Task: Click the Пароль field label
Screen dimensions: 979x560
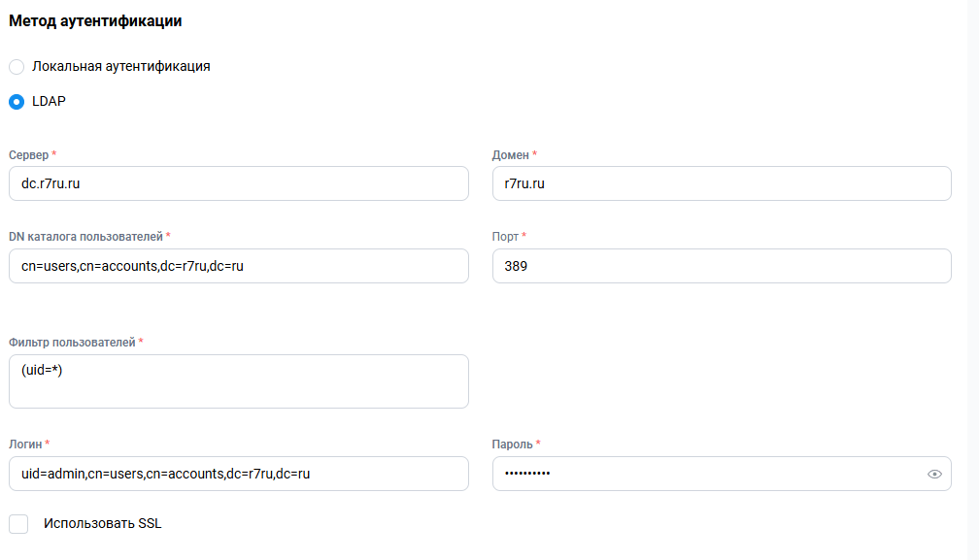Action: tap(512, 444)
